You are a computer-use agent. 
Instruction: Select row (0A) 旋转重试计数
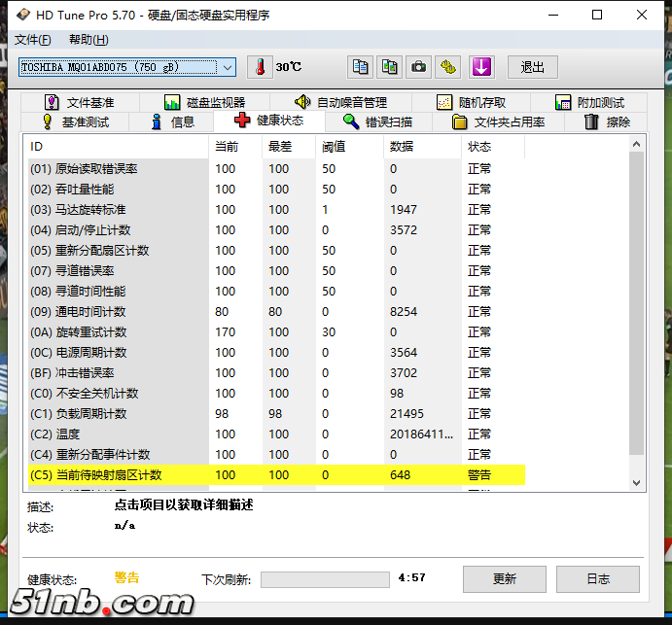pos(276,332)
